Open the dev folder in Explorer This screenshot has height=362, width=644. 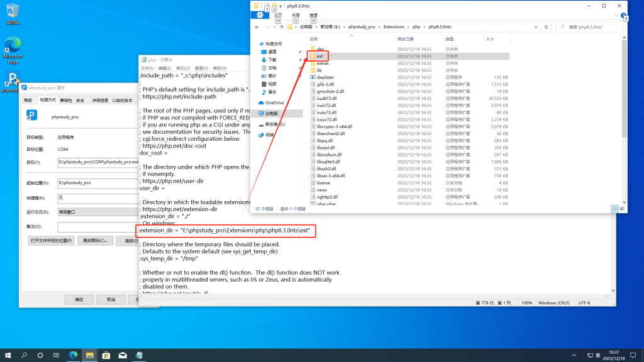(320, 49)
